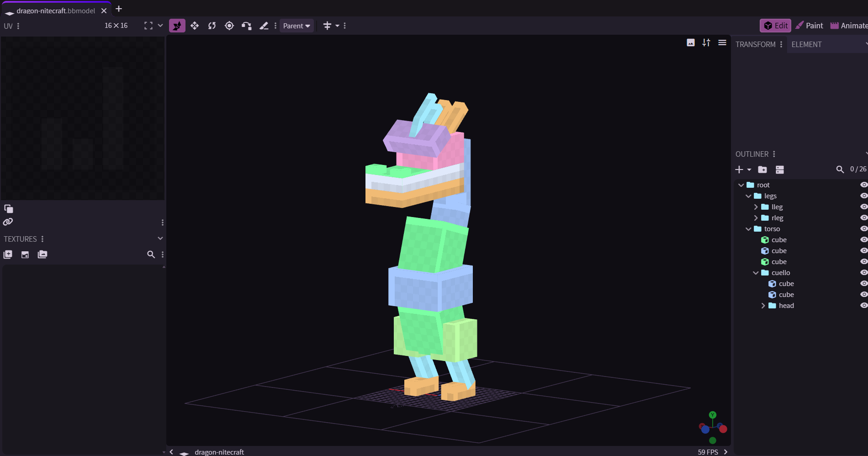868x456 pixels.
Task: Select the Rotate tool
Action: pyautogui.click(x=212, y=26)
